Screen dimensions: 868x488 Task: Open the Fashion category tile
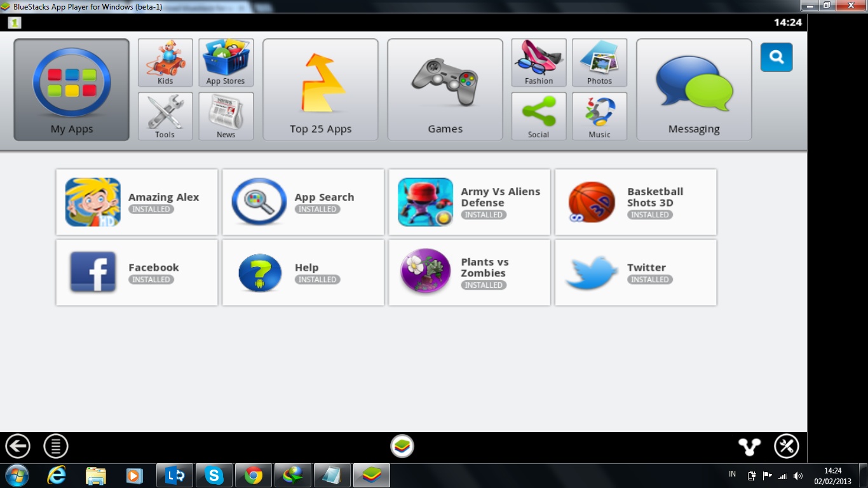tap(539, 62)
